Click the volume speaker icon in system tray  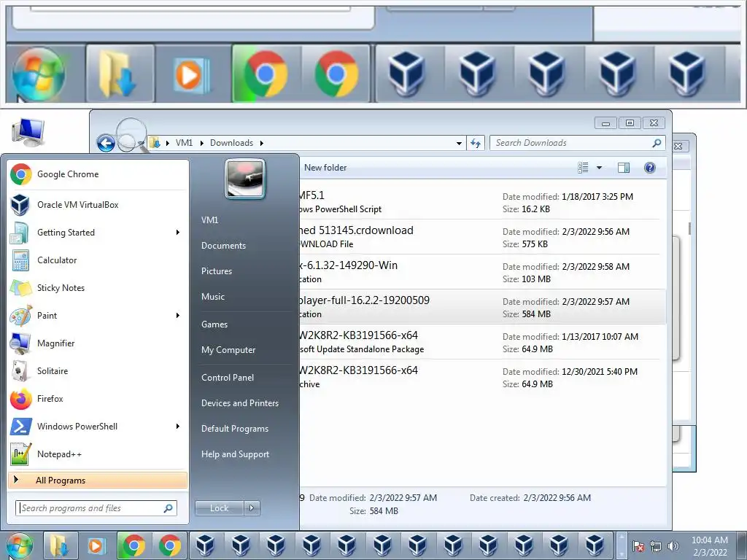[673, 546]
